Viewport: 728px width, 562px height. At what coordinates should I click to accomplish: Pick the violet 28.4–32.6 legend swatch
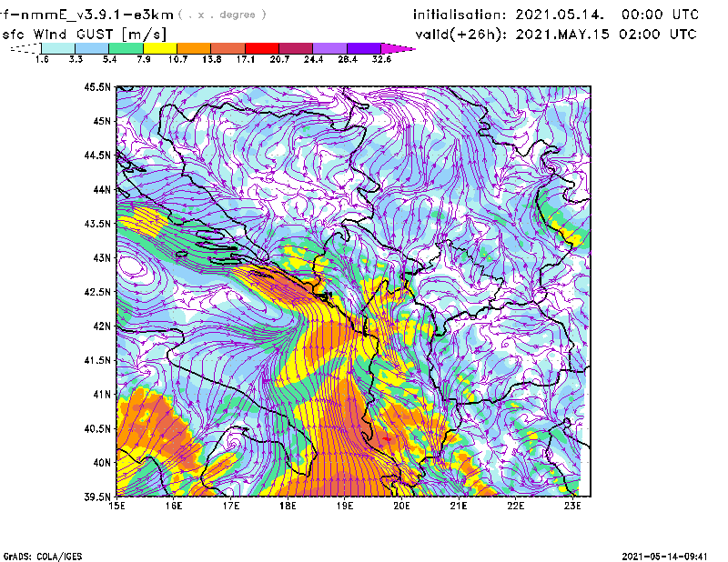(364, 48)
